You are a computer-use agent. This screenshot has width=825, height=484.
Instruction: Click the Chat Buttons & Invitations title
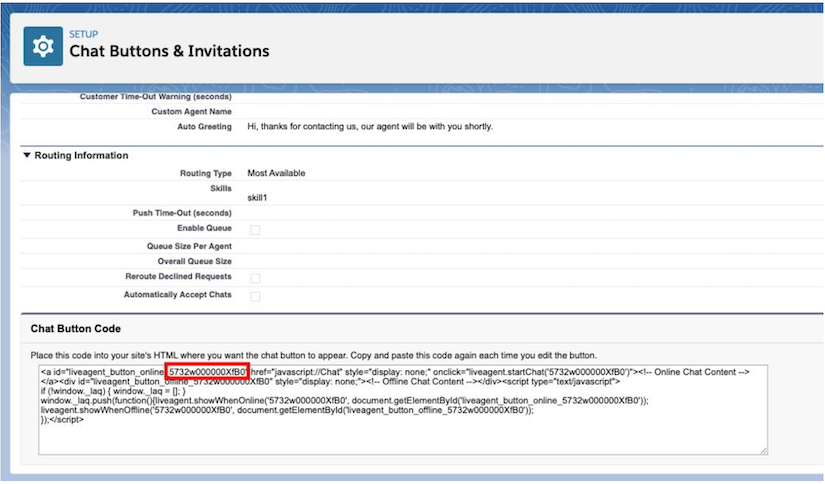[x=169, y=51]
